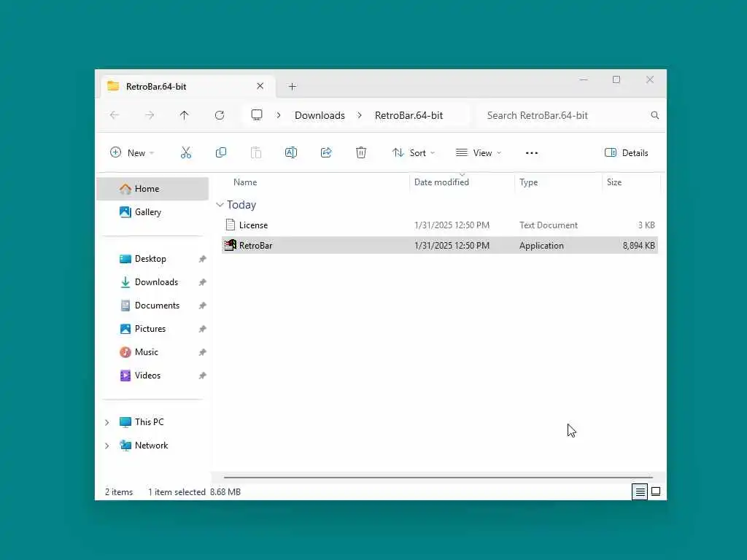This screenshot has width=747, height=560.
Task: Click the Delete trash can icon
Action: (361, 152)
